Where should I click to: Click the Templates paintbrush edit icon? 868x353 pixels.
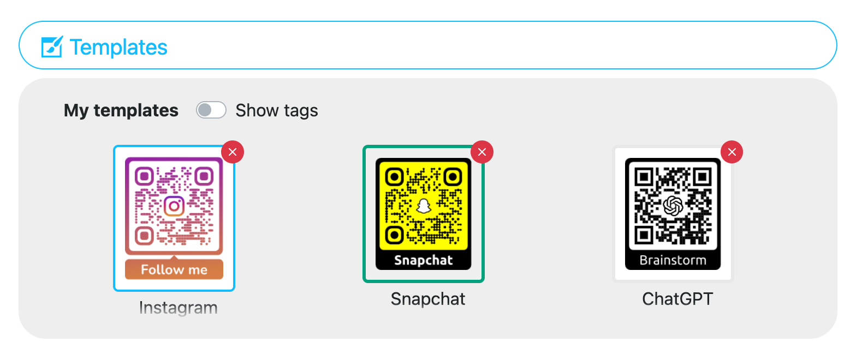52,47
